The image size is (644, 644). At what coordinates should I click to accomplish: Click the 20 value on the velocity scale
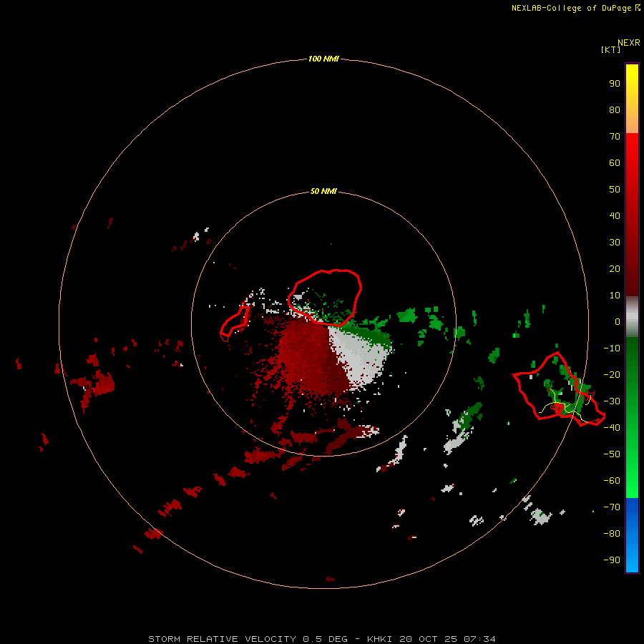615,268
